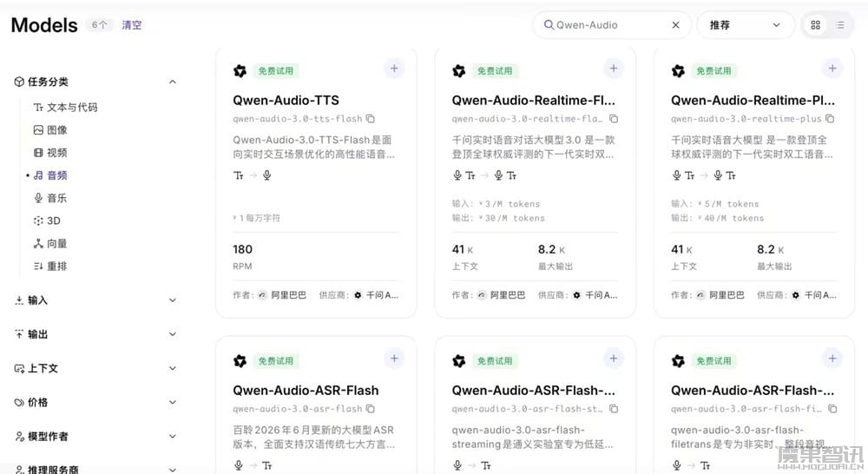This screenshot has width=868, height=474.
Task: Open the Qwen-Audio-Realtime-Fl... model title
Action: (533, 100)
